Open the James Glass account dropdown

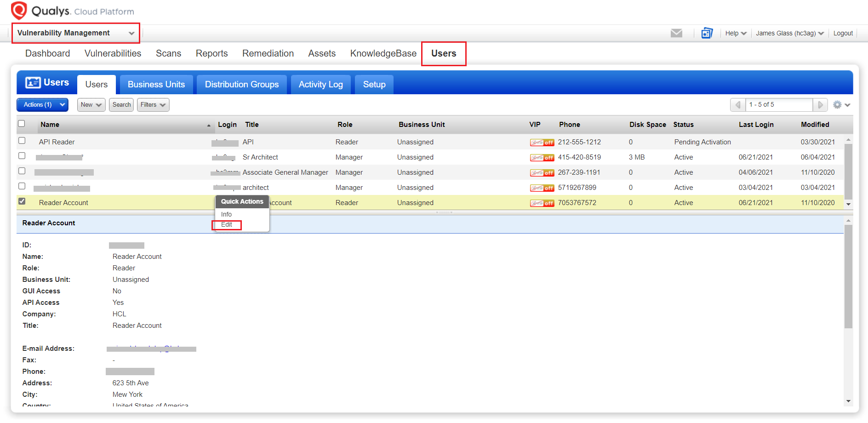[790, 33]
